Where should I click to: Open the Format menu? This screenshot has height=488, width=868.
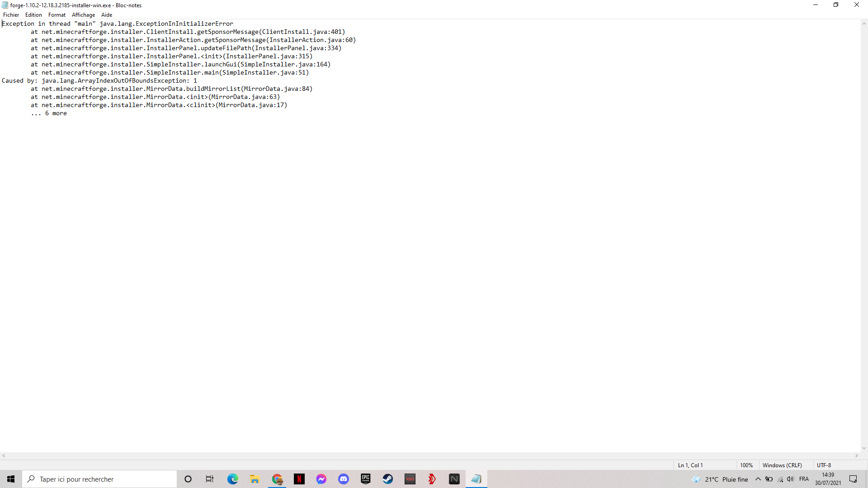pyautogui.click(x=57, y=15)
